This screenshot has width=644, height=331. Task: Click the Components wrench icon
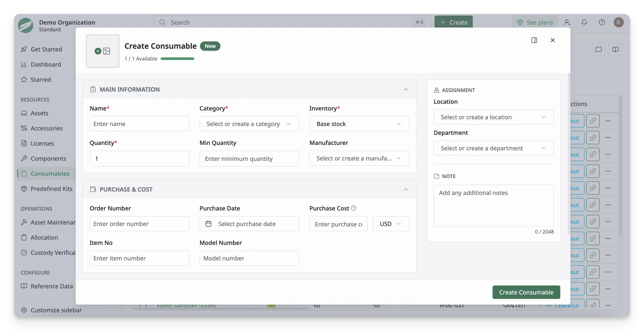pyautogui.click(x=24, y=158)
